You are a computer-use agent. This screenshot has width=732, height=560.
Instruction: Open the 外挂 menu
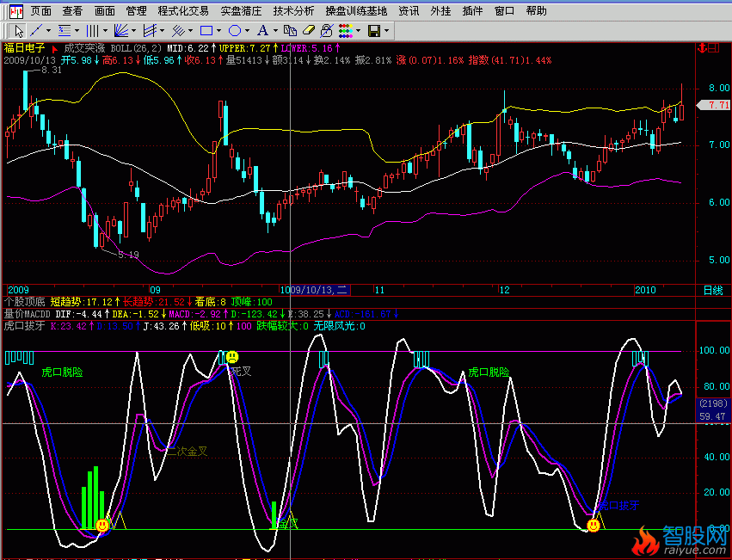440,10
